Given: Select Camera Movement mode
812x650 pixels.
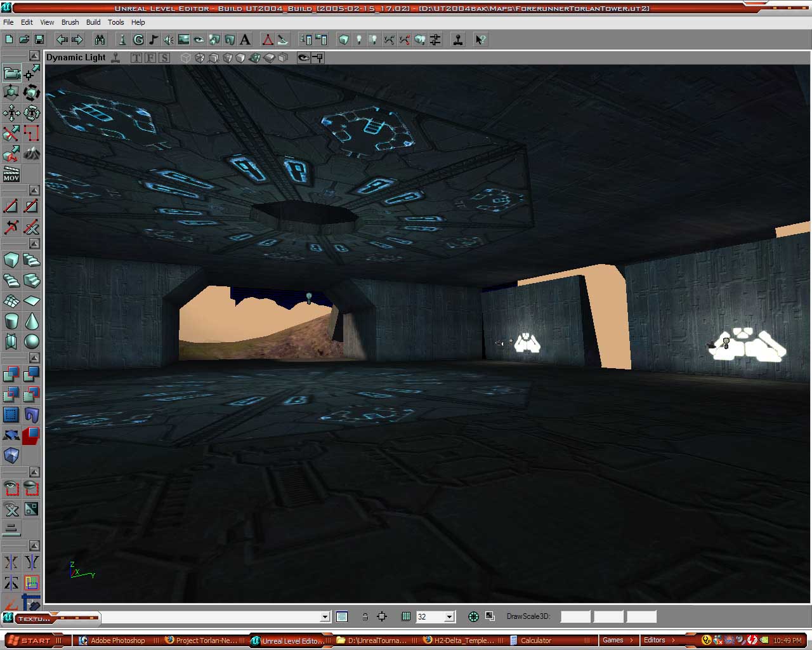Looking at the screenshot, I should click(11, 73).
